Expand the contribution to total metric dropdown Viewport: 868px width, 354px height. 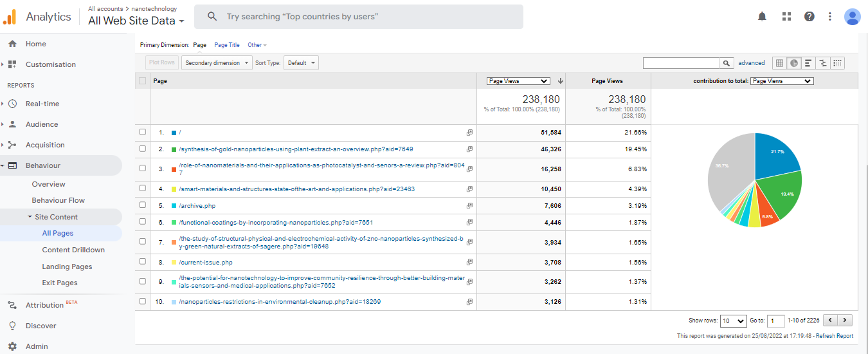tap(781, 81)
